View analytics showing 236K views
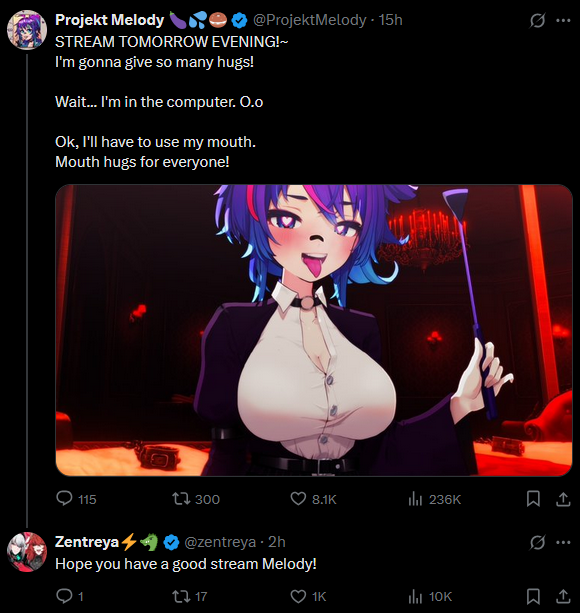Screen dimensions: 580x613 pos(434,499)
